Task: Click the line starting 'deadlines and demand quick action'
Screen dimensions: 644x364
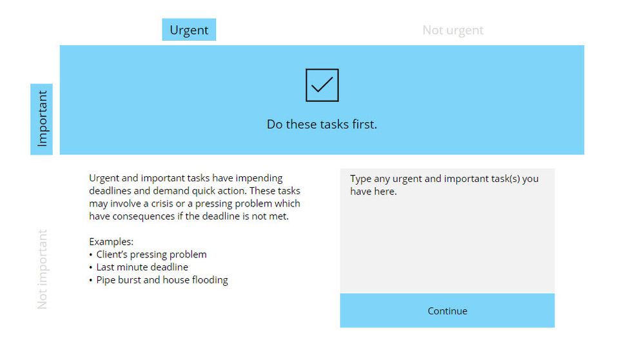Action: [x=194, y=191]
